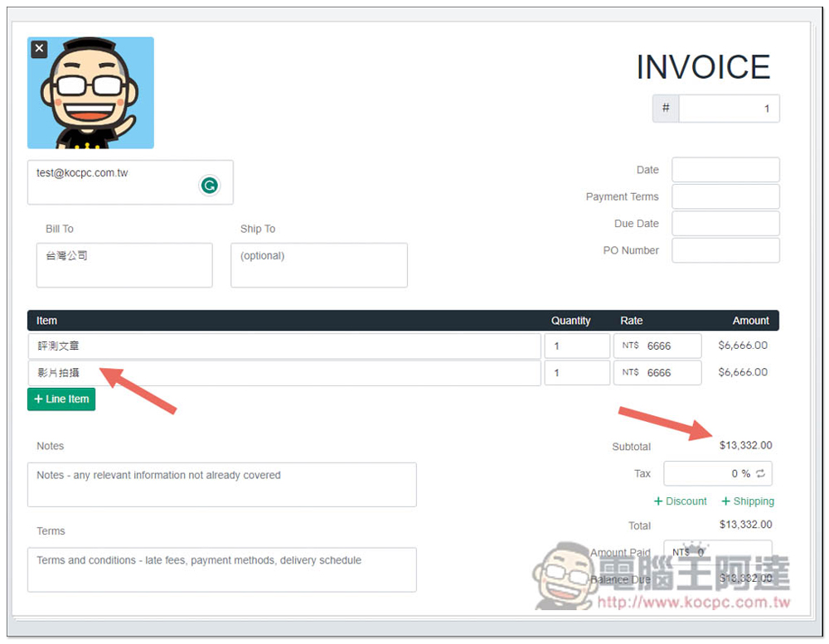
Task: Click the Payment Terms label
Action: 622,196
